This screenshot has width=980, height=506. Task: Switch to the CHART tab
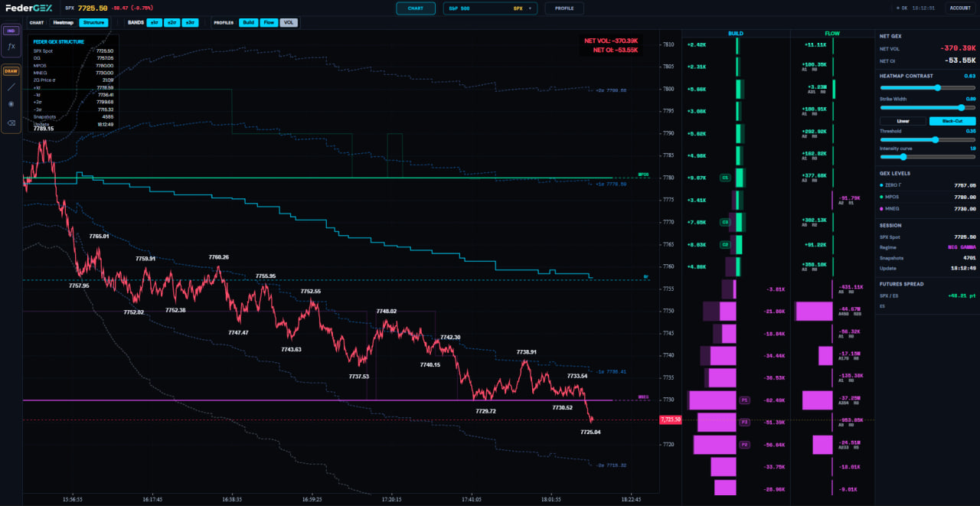416,8
